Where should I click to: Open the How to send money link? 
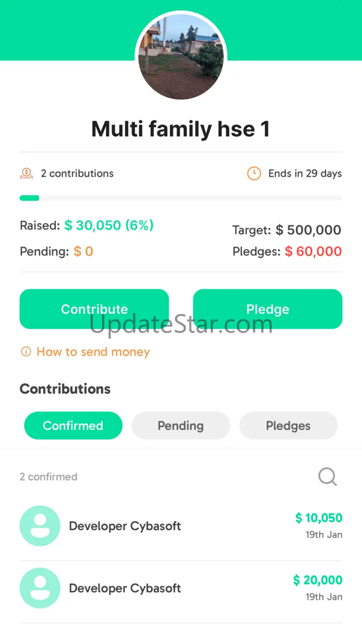pos(93,351)
